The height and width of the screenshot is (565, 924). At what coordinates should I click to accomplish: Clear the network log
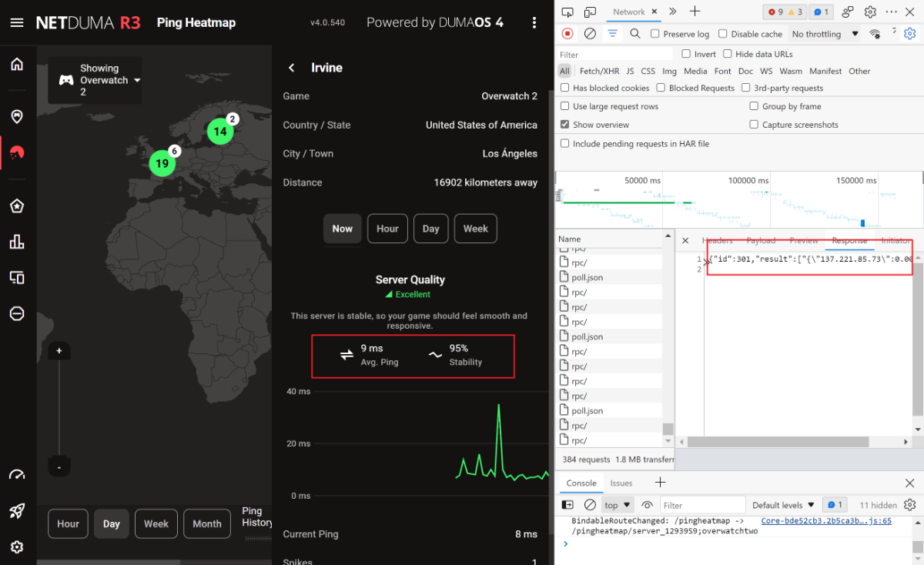tap(590, 34)
